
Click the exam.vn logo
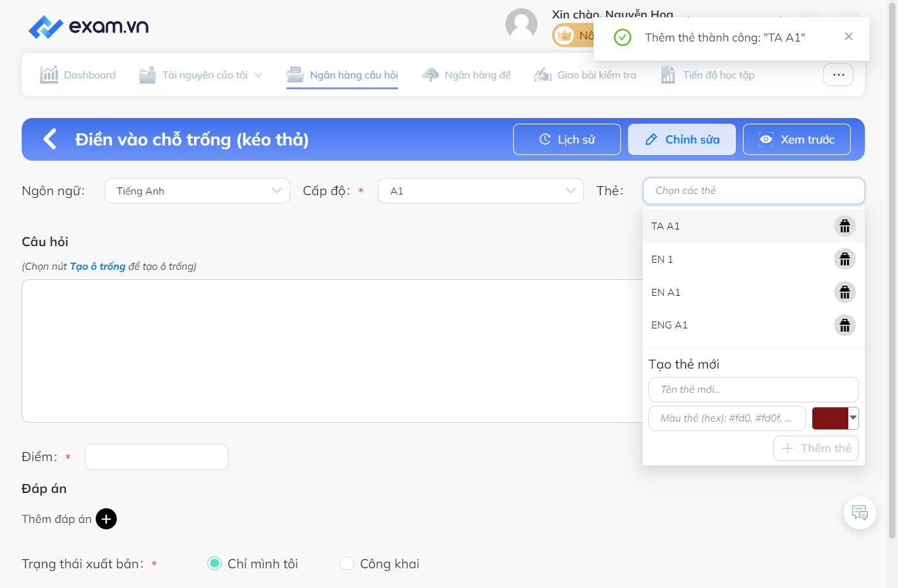click(x=88, y=27)
